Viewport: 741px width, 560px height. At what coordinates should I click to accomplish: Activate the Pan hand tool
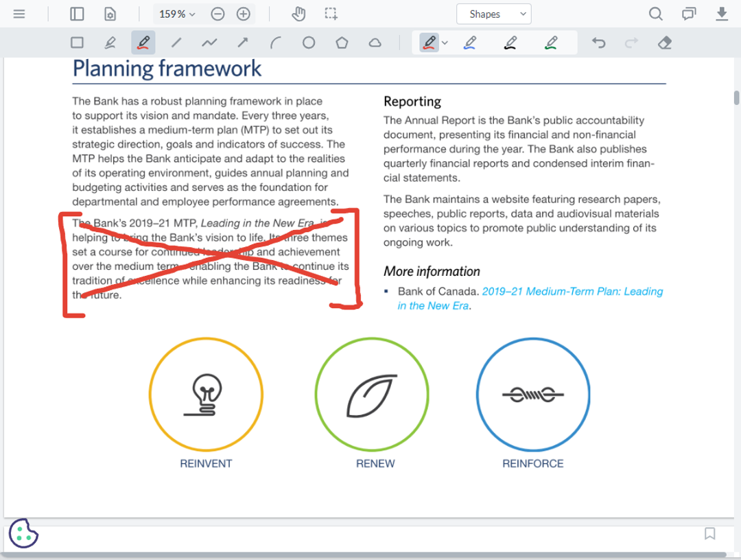298,14
